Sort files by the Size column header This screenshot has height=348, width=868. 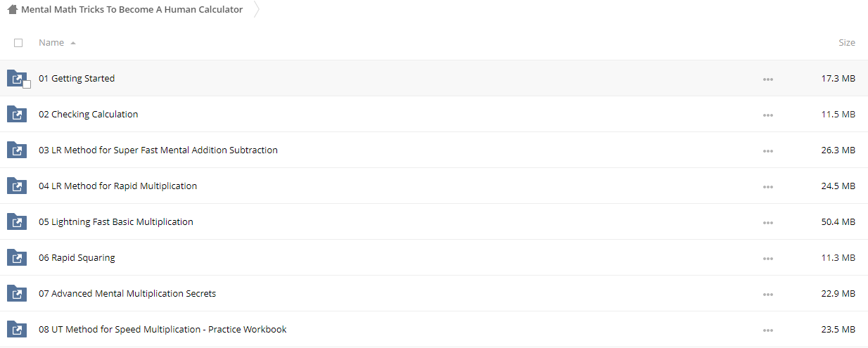(x=847, y=43)
